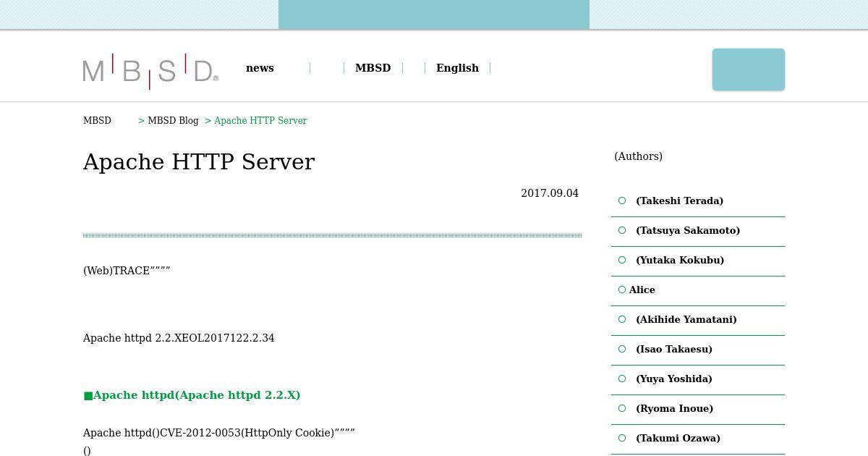Click circle bullet beside Tatsuya Sakamoto
868x456 pixels.
(x=622, y=230)
